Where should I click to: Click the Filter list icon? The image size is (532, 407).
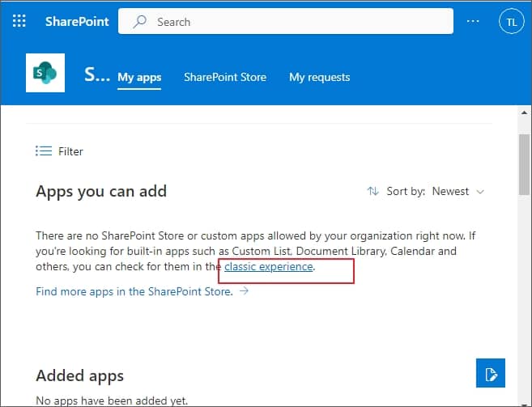point(44,151)
